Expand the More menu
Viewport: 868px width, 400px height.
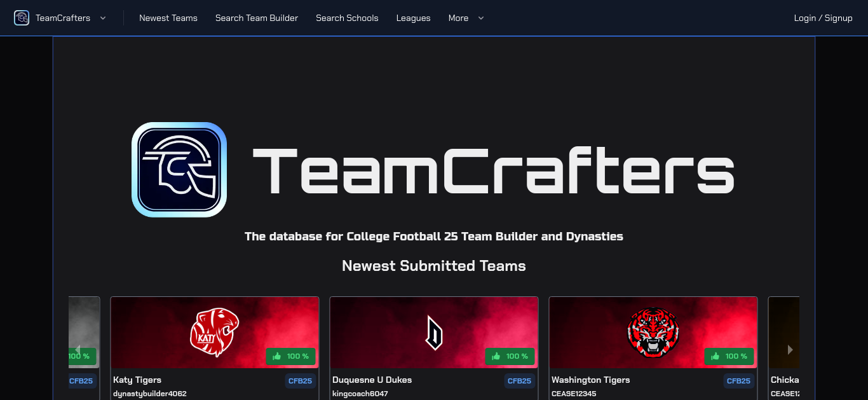click(466, 18)
